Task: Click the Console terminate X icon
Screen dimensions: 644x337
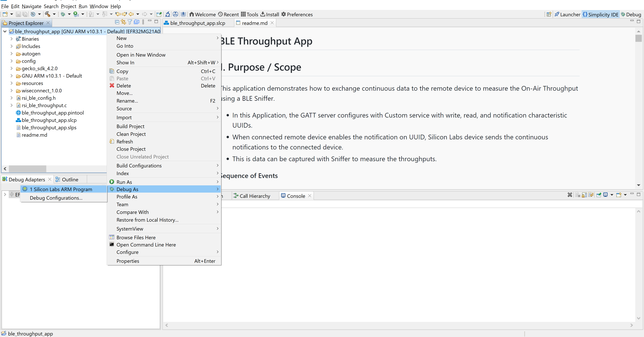Action: pyautogui.click(x=570, y=195)
